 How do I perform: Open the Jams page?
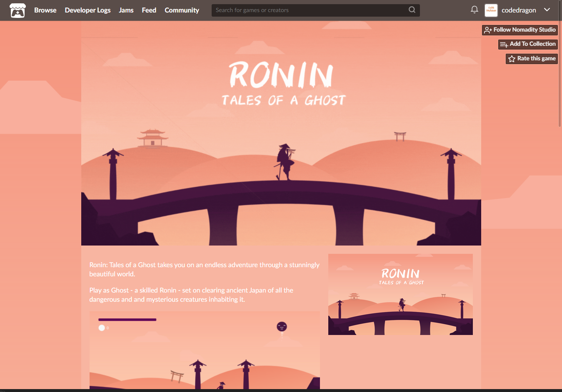126,10
